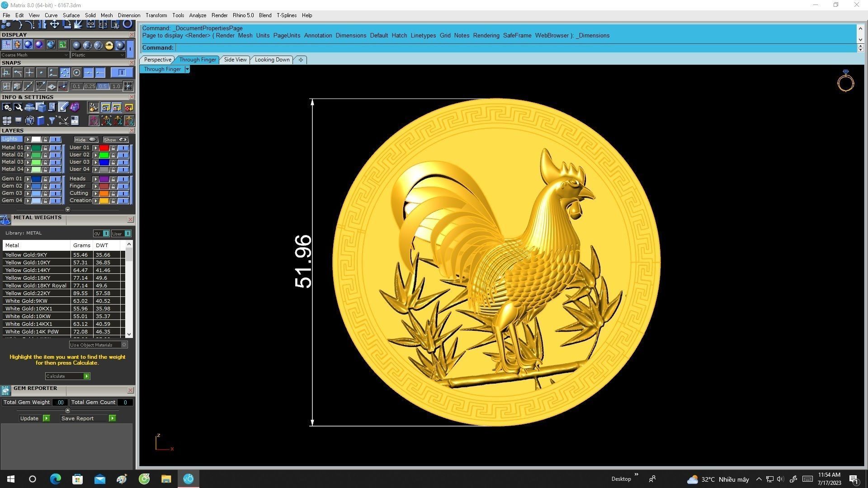Open the Through Finger viewport dropdown arrow
This screenshot has height=488, width=868.
(x=187, y=69)
